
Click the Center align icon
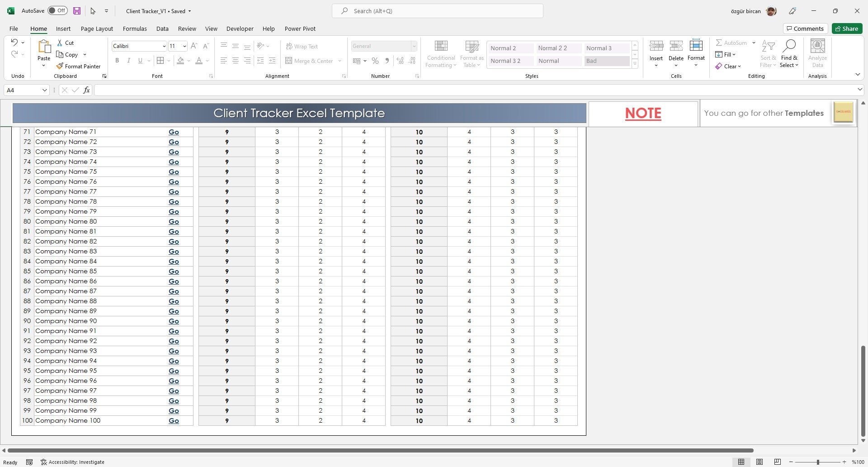[235, 61]
